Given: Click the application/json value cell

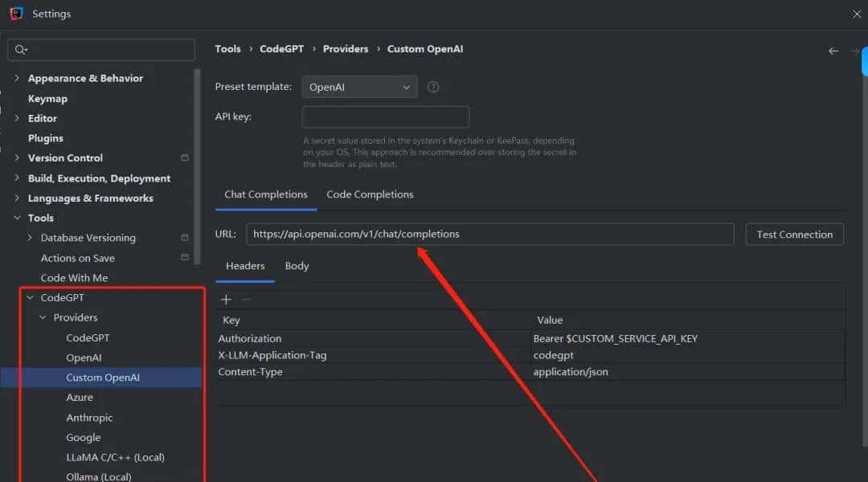Looking at the screenshot, I should click(687, 372).
